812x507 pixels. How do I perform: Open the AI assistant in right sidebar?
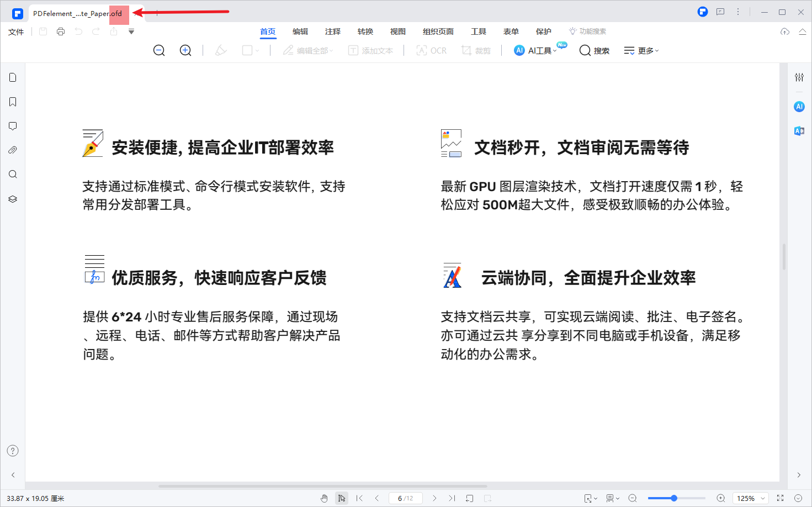[x=799, y=107]
